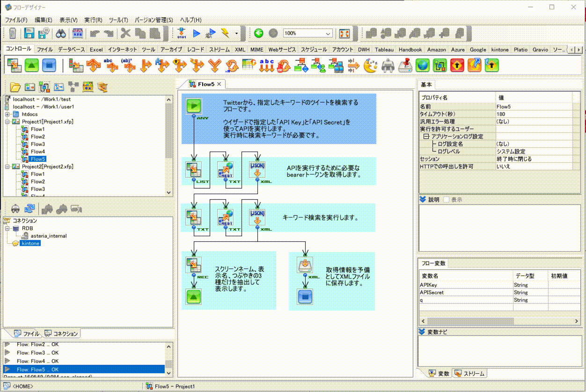Switch to the kintone palette tab
The height and width of the screenshot is (392, 586).
point(500,50)
